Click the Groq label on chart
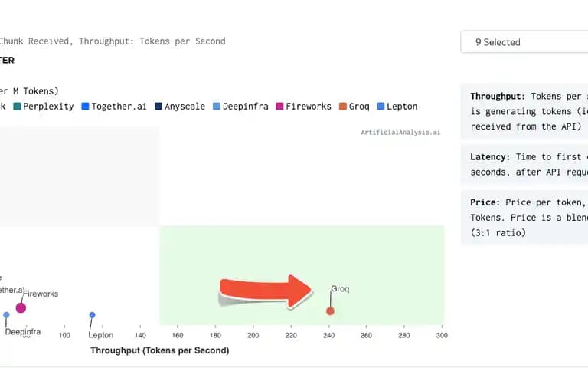588x368 pixels. (340, 289)
